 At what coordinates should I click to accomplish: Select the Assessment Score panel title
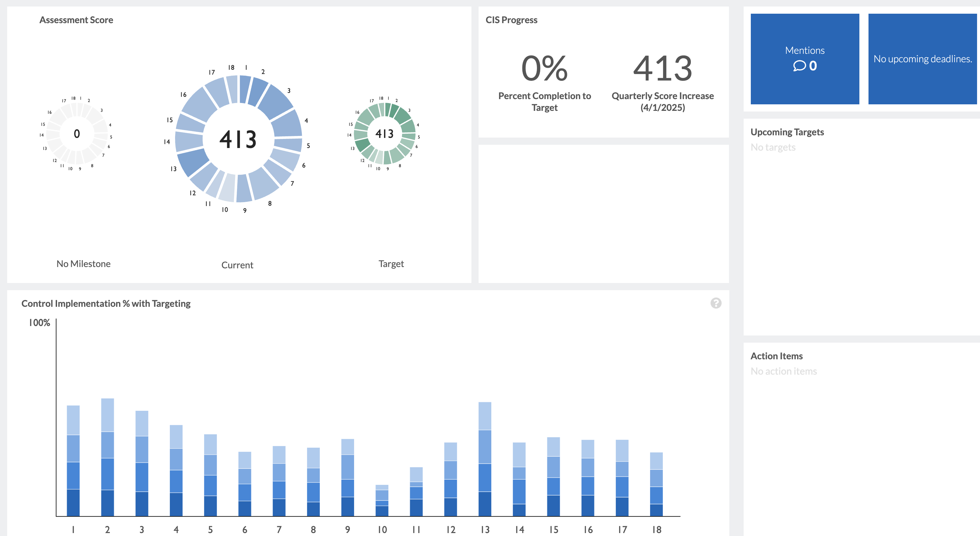tap(76, 20)
